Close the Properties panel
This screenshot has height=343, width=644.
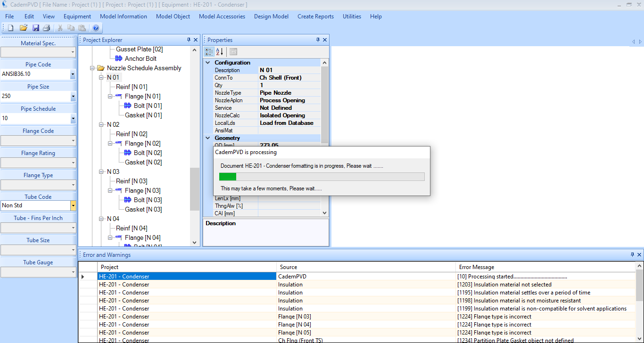(324, 40)
